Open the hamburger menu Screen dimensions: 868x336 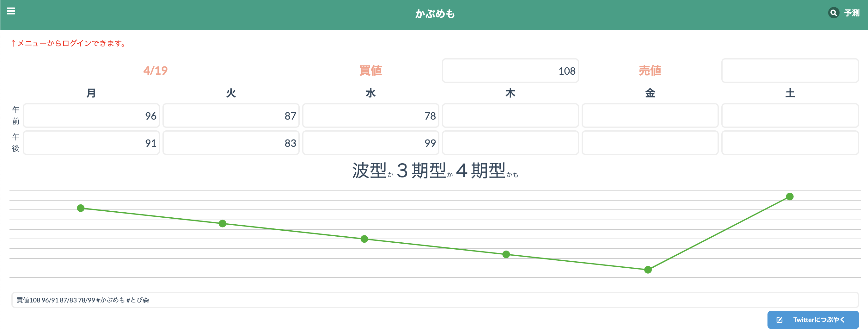pyautogui.click(x=11, y=11)
